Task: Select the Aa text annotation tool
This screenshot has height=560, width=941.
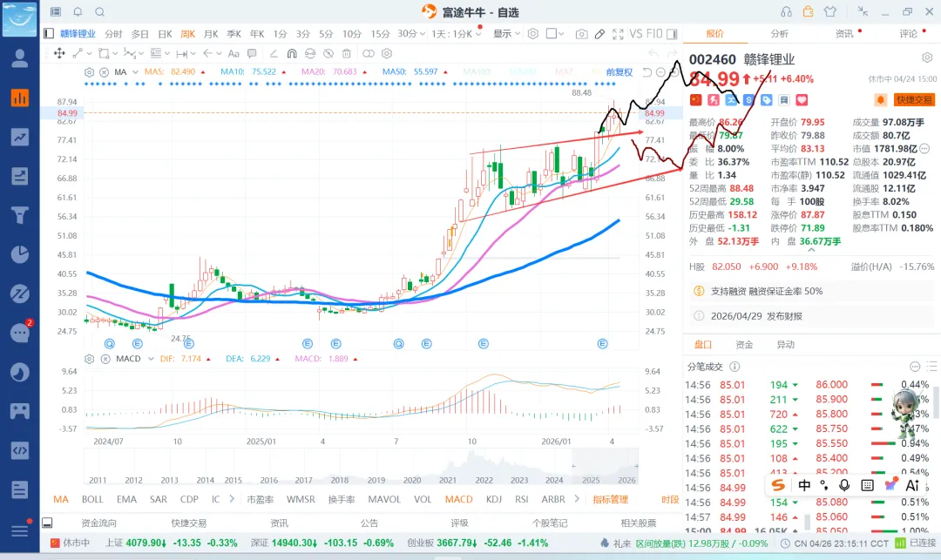Action: [x=234, y=53]
